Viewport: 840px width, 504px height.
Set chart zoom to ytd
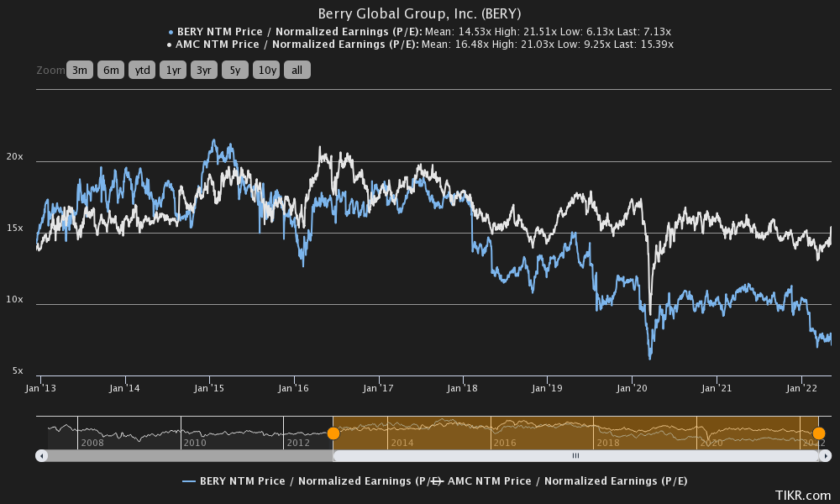click(x=142, y=71)
